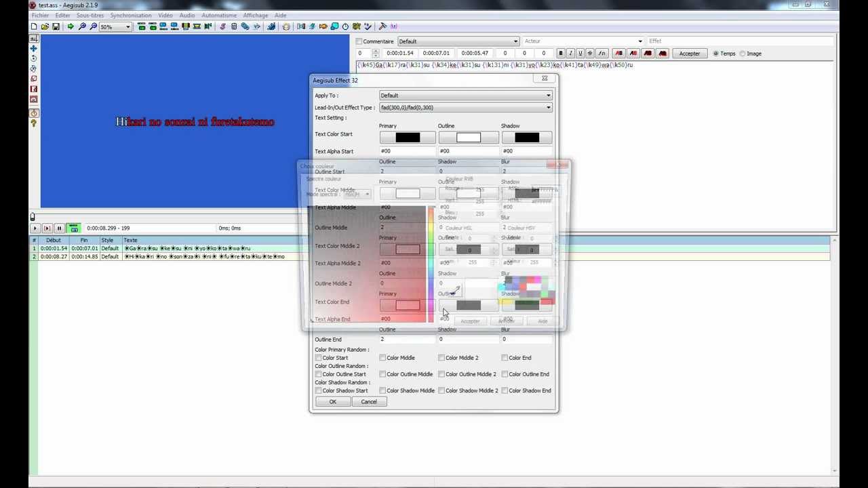The height and width of the screenshot is (488, 868).
Task: Play the video
Action: tap(35, 228)
